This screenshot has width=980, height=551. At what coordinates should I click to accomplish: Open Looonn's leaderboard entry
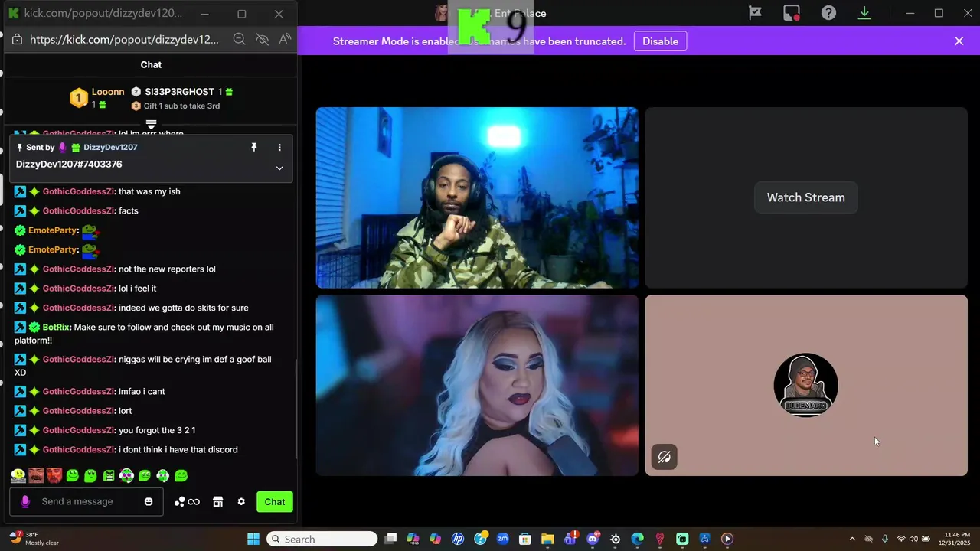point(97,97)
